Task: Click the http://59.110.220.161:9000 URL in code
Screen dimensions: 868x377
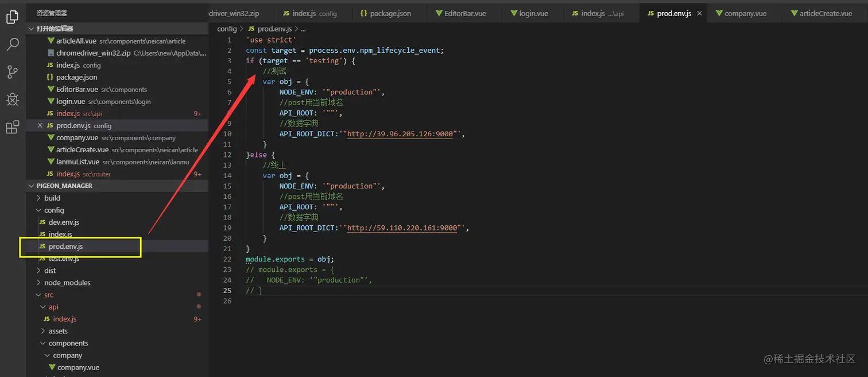Action: tap(402, 228)
